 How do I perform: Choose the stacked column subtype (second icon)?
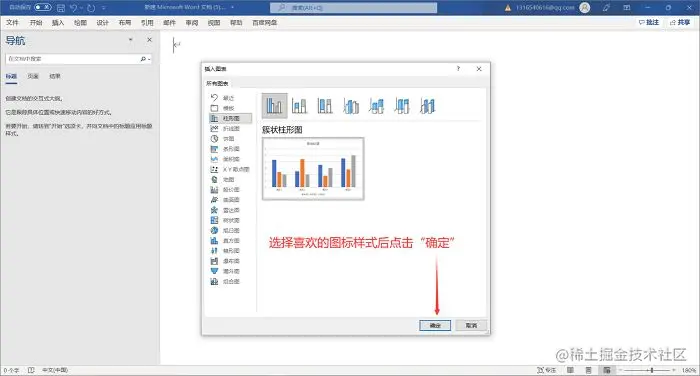click(300, 106)
